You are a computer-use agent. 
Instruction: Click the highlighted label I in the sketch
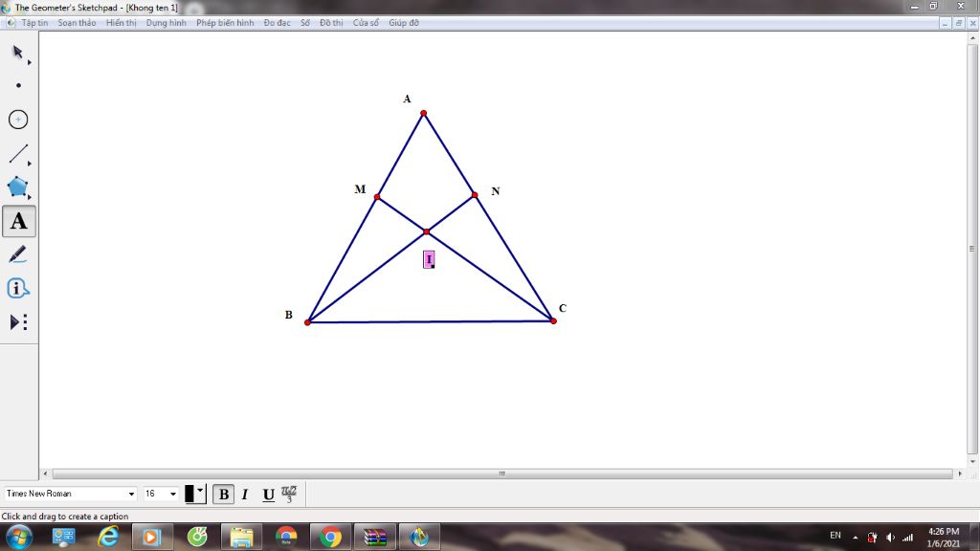coord(429,259)
